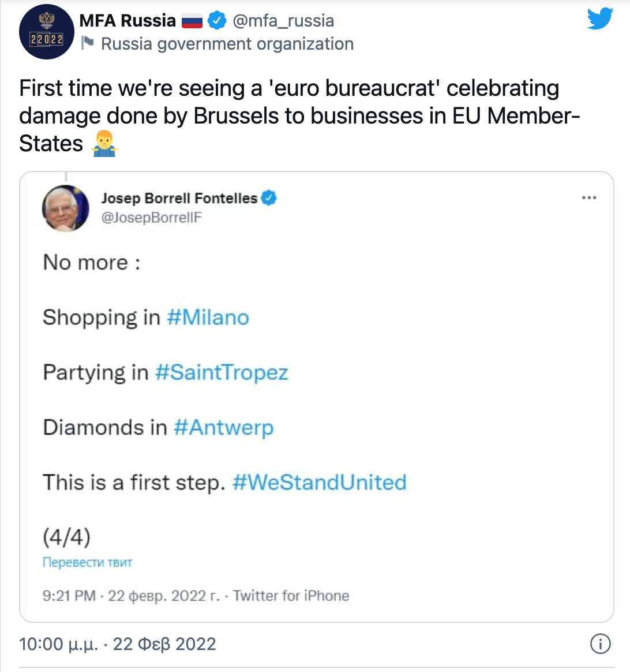Open the MFA Russia display name
Viewport: 630px width, 672px height.
coord(127,21)
